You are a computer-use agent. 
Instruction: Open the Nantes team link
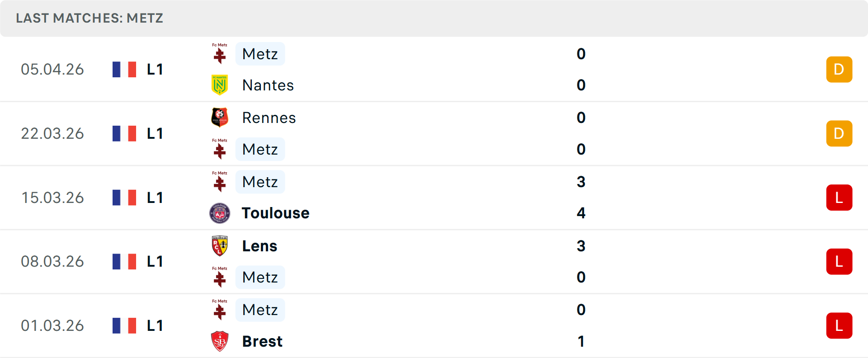click(268, 85)
